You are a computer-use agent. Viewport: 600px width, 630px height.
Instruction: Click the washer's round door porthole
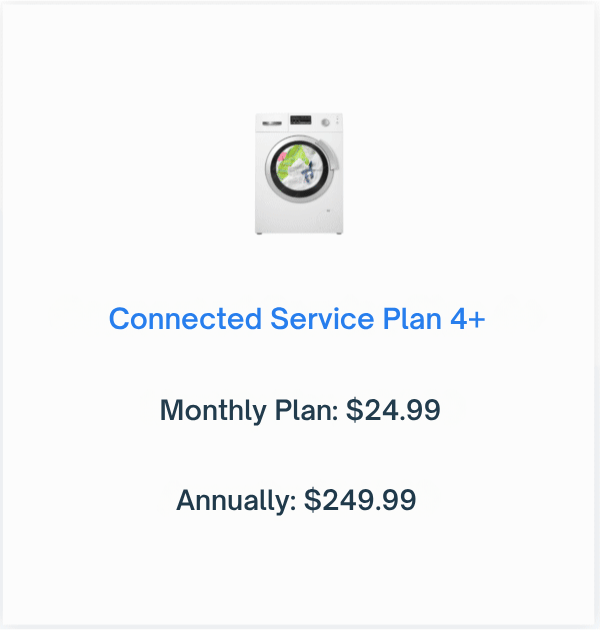299,169
